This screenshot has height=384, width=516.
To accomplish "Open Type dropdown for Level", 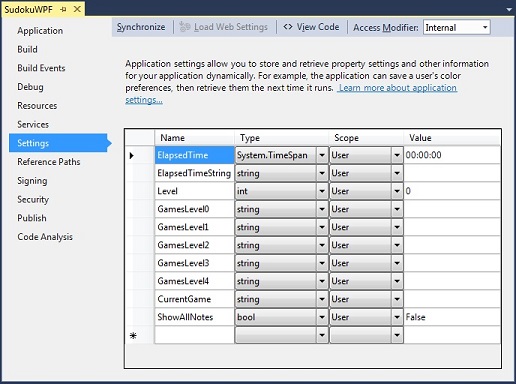I will 322,191.
